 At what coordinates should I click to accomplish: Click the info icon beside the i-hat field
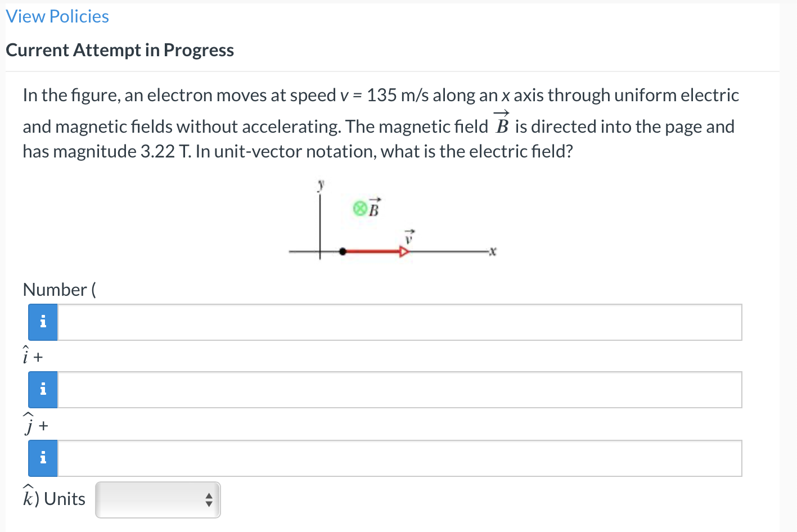[x=42, y=322]
